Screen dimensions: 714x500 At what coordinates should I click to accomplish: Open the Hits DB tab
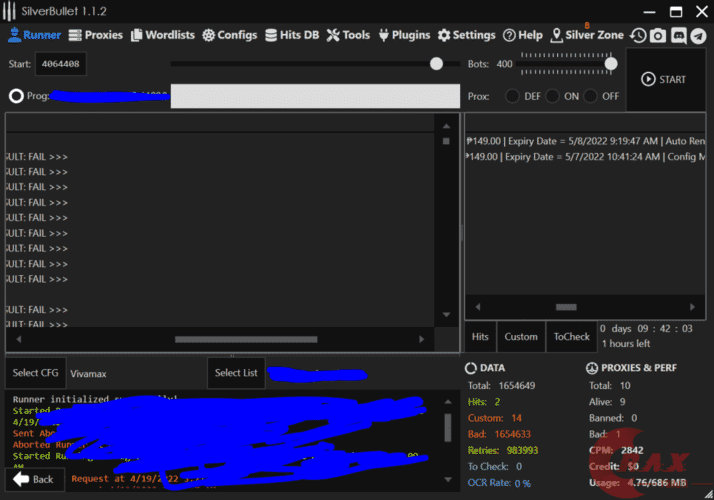[292, 35]
